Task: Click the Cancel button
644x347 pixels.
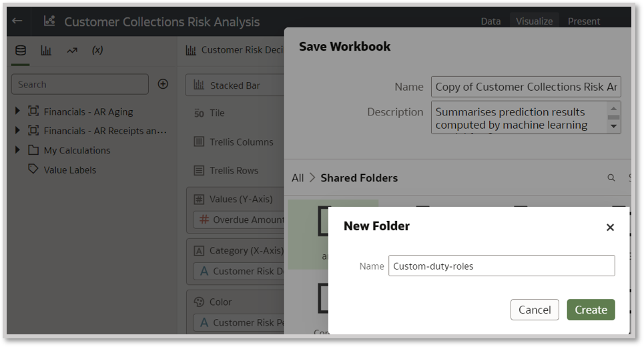Action: pyautogui.click(x=535, y=310)
